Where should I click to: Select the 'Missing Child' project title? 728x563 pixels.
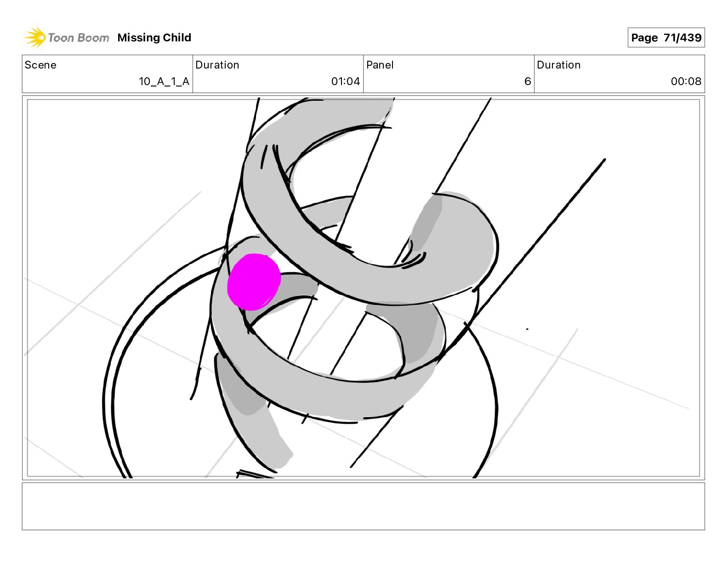click(x=154, y=38)
